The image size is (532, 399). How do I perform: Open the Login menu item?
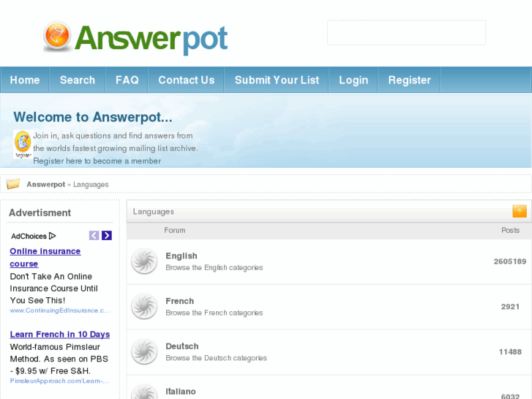[x=353, y=80]
